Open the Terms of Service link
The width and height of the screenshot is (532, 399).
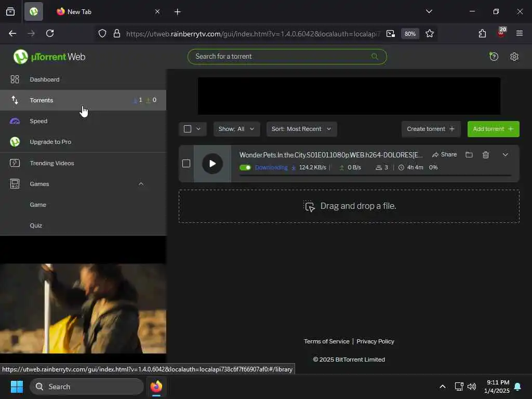[326, 341]
